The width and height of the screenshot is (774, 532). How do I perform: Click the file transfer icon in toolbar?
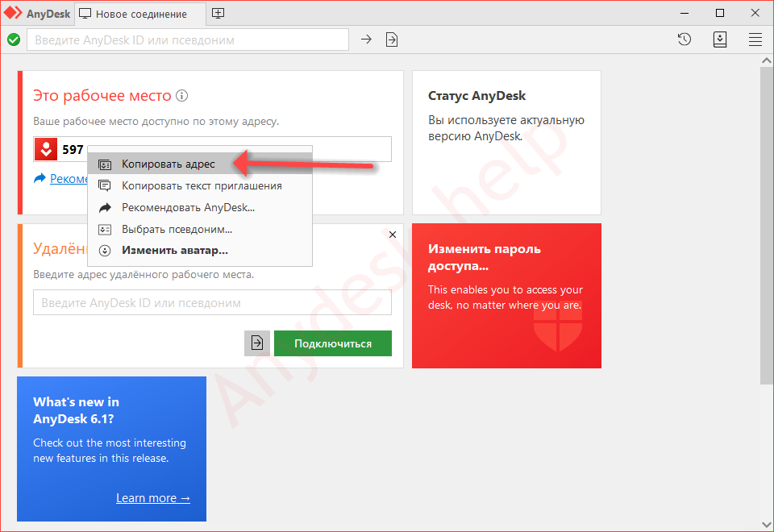pos(392,39)
